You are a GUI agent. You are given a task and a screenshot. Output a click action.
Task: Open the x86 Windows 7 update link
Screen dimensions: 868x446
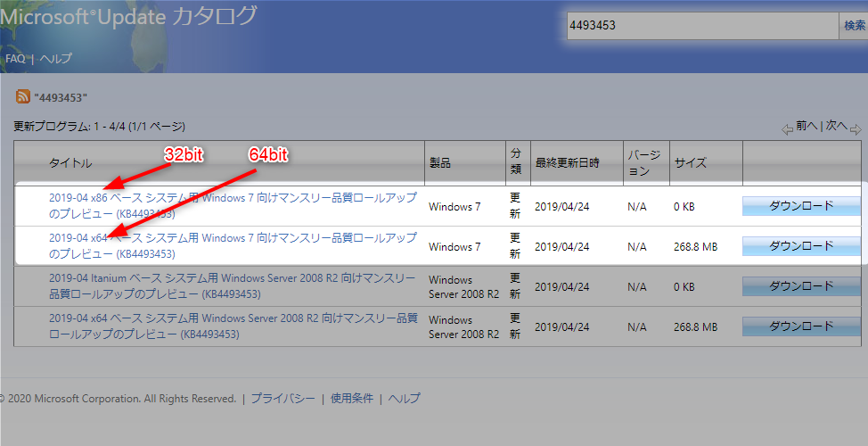coord(233,205)
